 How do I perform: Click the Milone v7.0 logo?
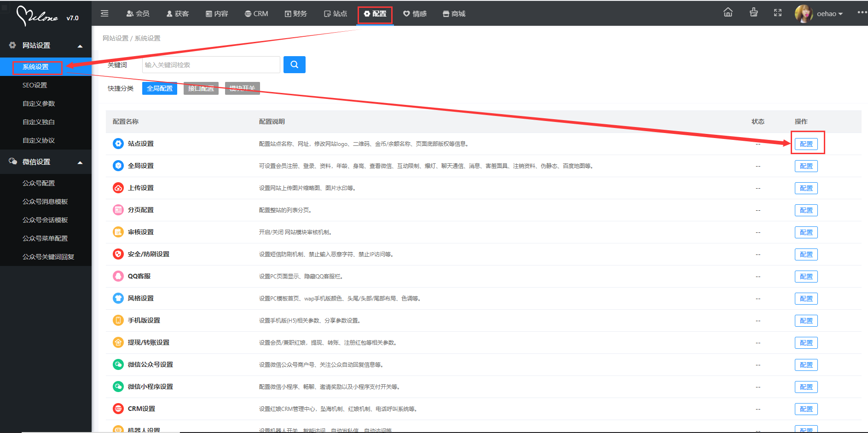pos(47,17)
